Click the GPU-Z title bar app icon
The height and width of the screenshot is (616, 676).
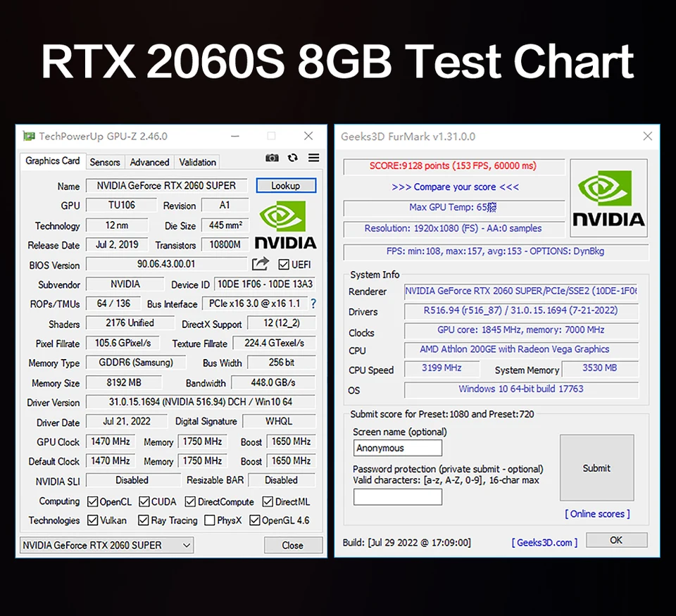(x=29, y=136)
